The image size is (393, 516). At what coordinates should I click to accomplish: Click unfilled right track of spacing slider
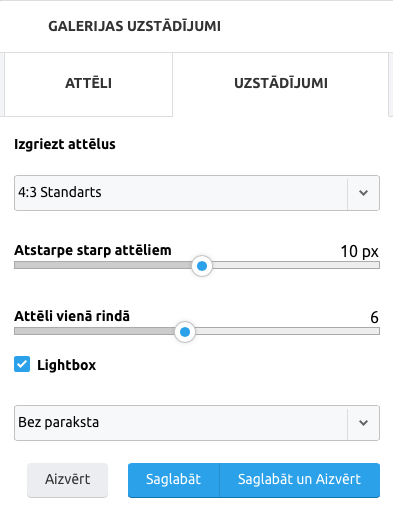[296, 265]
